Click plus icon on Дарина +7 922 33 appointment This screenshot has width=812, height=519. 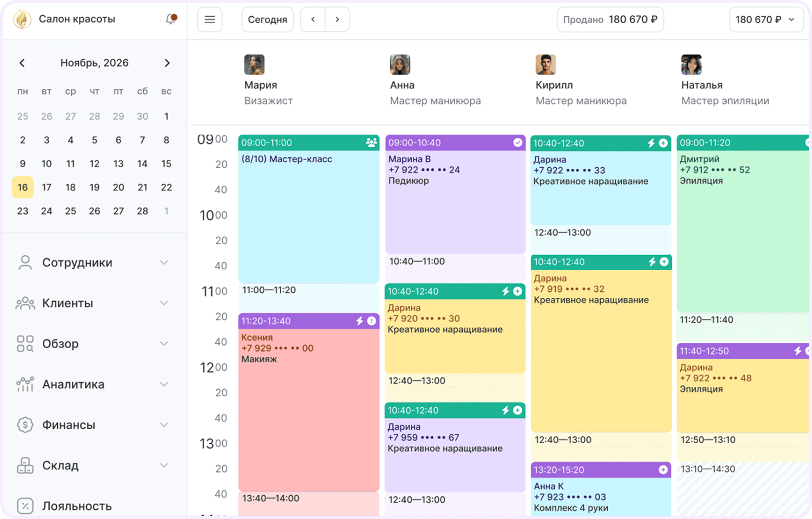664,143
